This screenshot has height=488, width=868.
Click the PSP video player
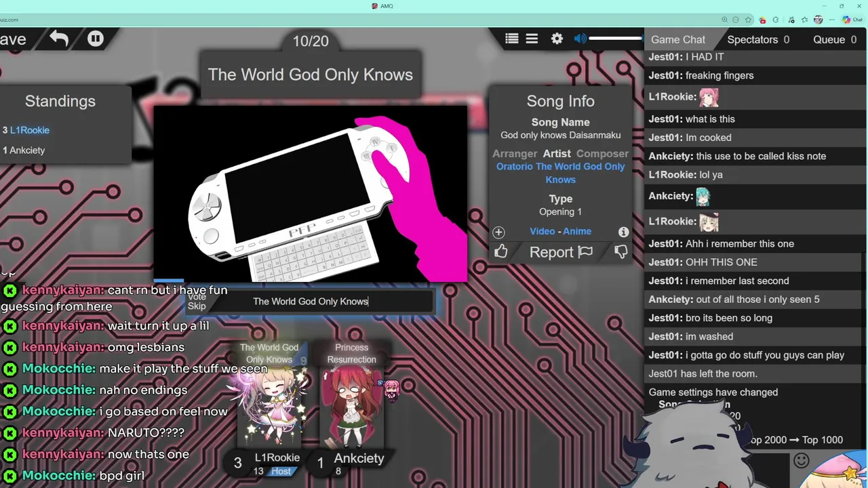pos(311,192)
